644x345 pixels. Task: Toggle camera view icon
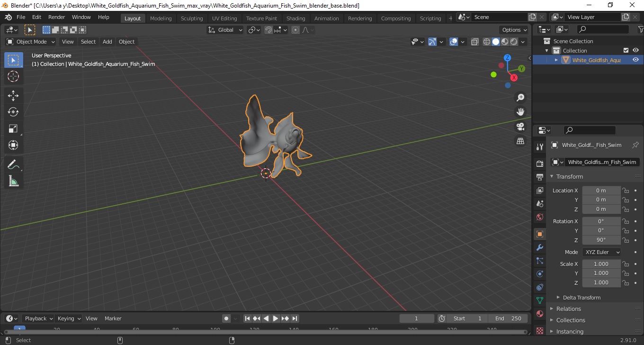tap(520, 127)
